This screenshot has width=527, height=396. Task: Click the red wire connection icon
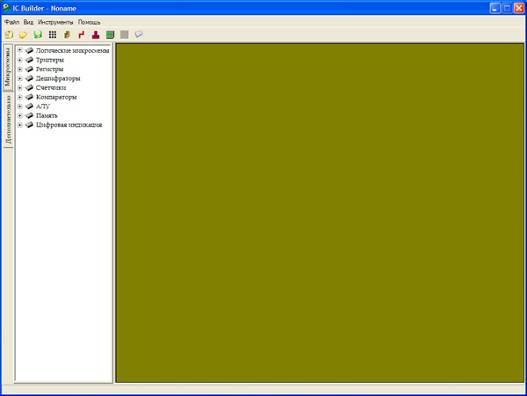point(81,35)
